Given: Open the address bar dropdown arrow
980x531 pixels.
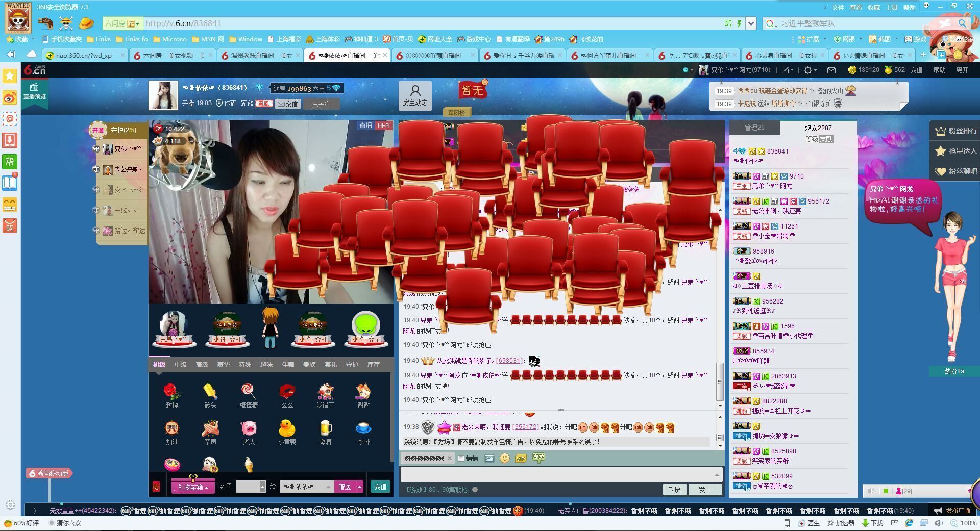Looking at the screenshot, I should point(751,23).
